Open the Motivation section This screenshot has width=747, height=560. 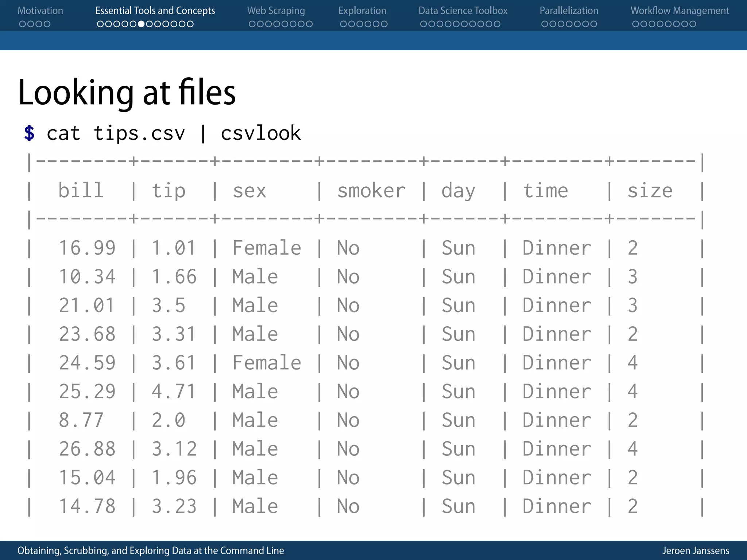40,11
